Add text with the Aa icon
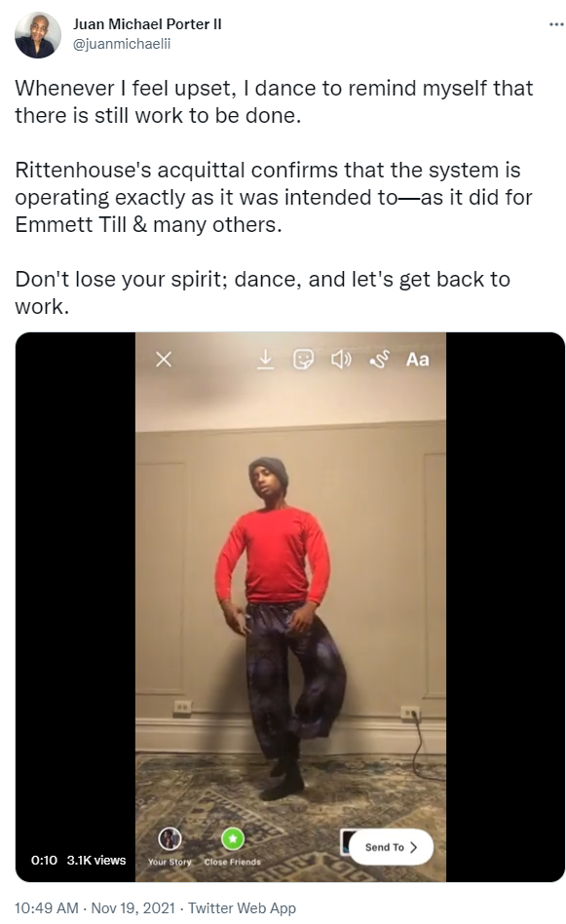This screenshot has height=924, width=566. (418, 359)
